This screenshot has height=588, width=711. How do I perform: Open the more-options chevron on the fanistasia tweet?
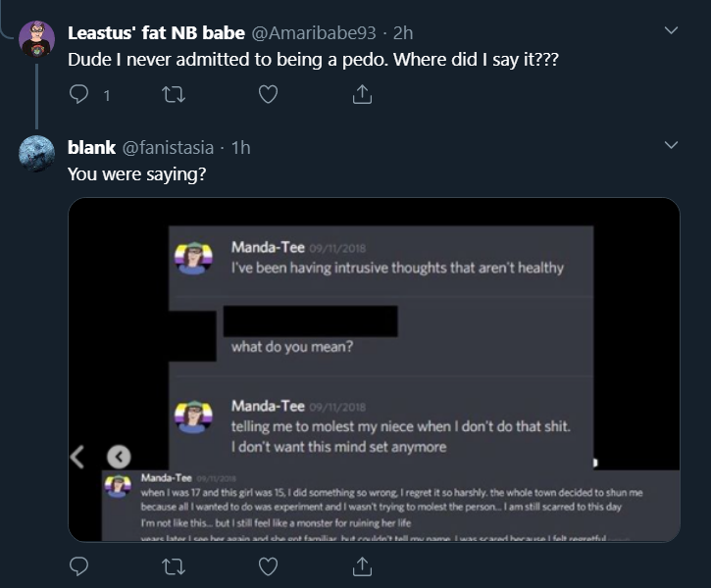coord(672,146)
